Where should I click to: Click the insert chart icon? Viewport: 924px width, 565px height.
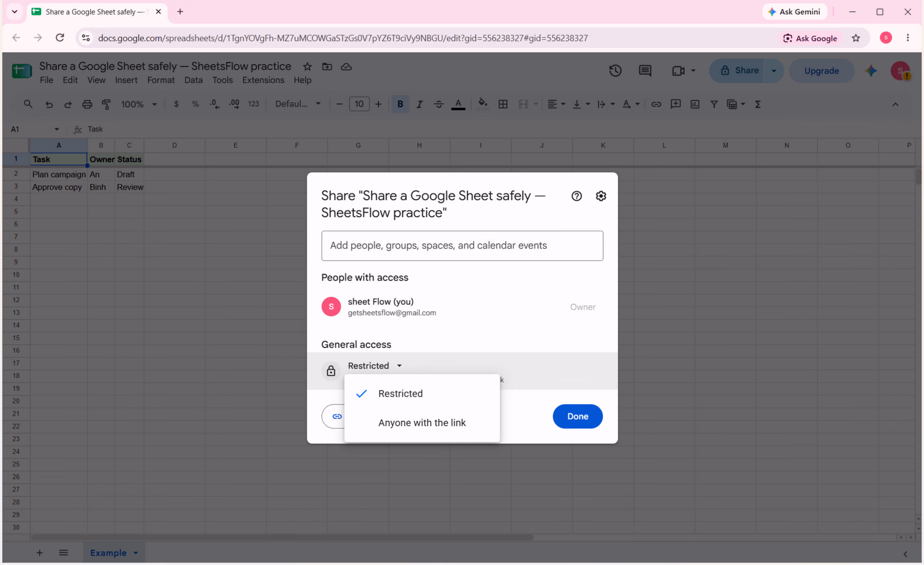[695, 104]
